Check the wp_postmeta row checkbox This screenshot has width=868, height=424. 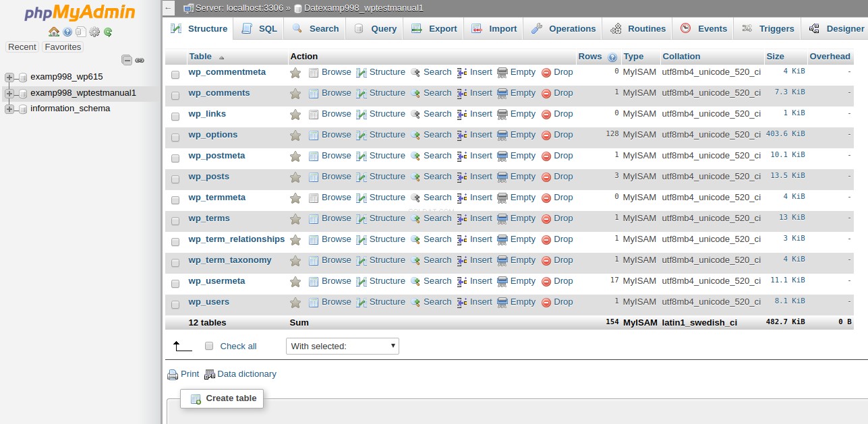(175, 158)
